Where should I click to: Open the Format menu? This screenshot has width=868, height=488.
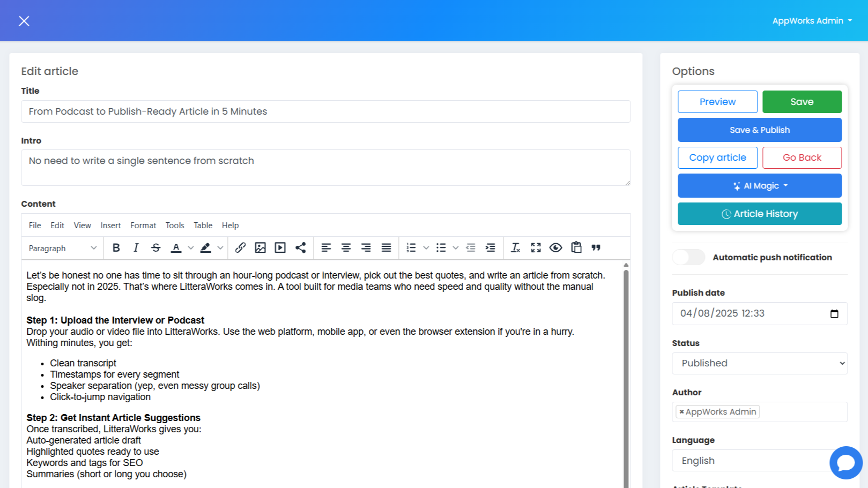coord(143,226)
